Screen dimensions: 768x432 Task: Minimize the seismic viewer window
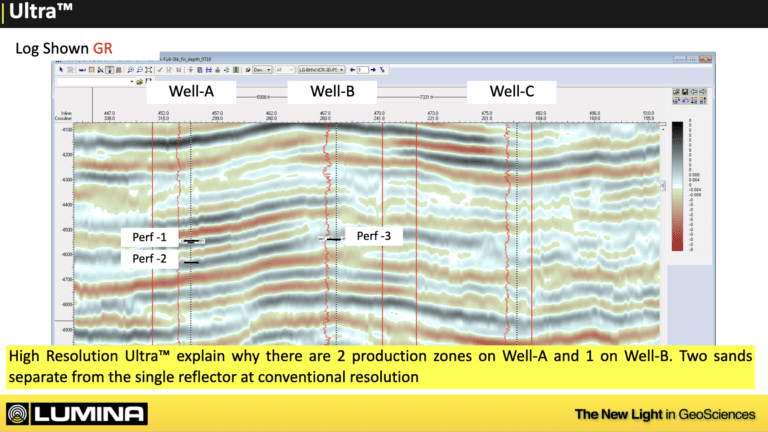pyautogui.click(x=679, y=59)
